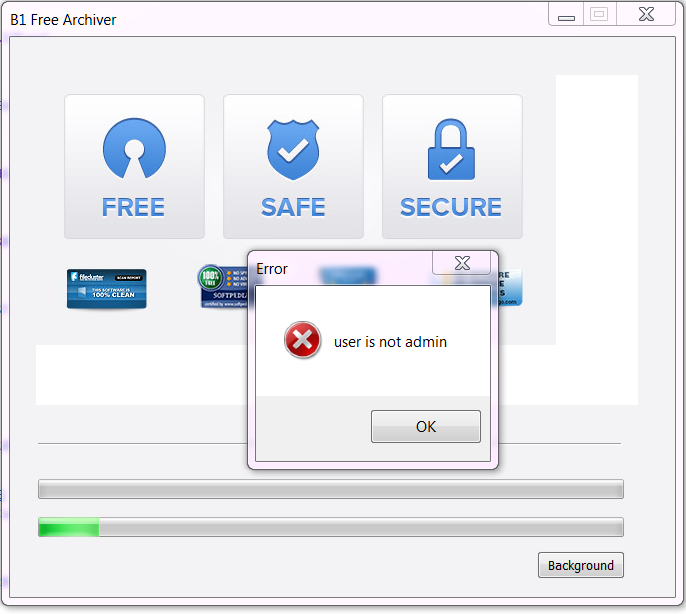This screenshot has height=614, width=686.
Task: Click the open-source keyhole icon above FREE
Action: tap(134, 148)
